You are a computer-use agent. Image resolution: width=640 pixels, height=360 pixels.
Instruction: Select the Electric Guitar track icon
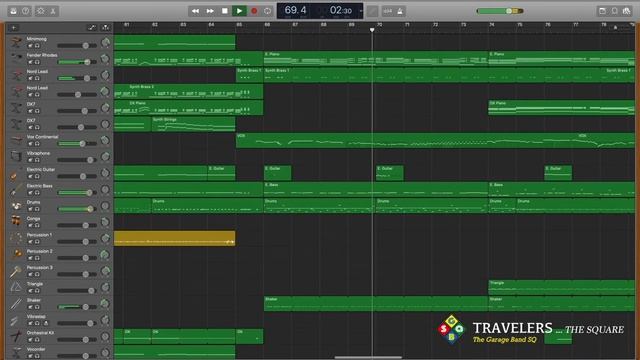[16, 173]
